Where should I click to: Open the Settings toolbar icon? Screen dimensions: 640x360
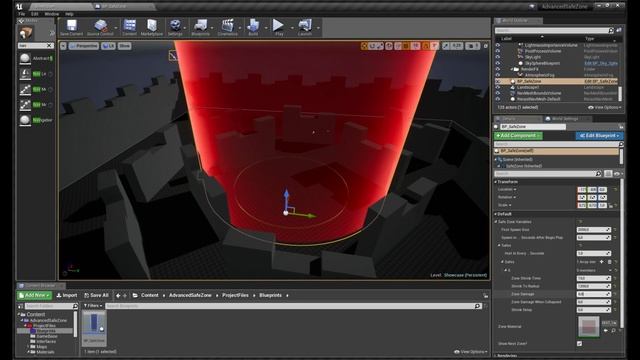click(x=175, y=27)
